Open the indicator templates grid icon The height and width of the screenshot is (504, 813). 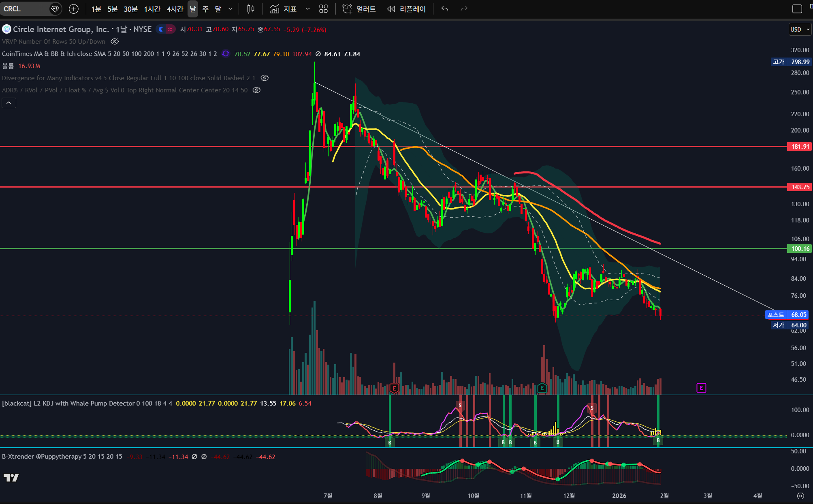coord(323,9)
